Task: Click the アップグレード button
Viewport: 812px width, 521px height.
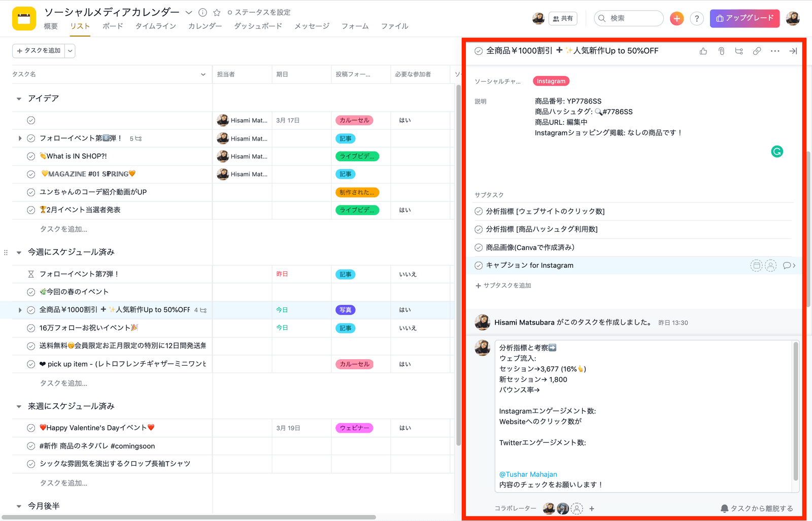Action: [x=745, y=18]
